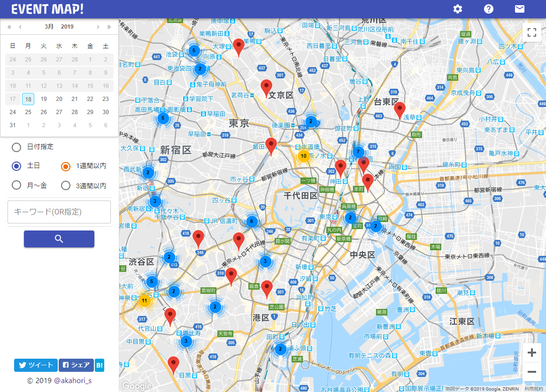Go to next month with single right arrow
This screenshot has height=392, width=546.
pyautogui.click(x=98, y=27)
